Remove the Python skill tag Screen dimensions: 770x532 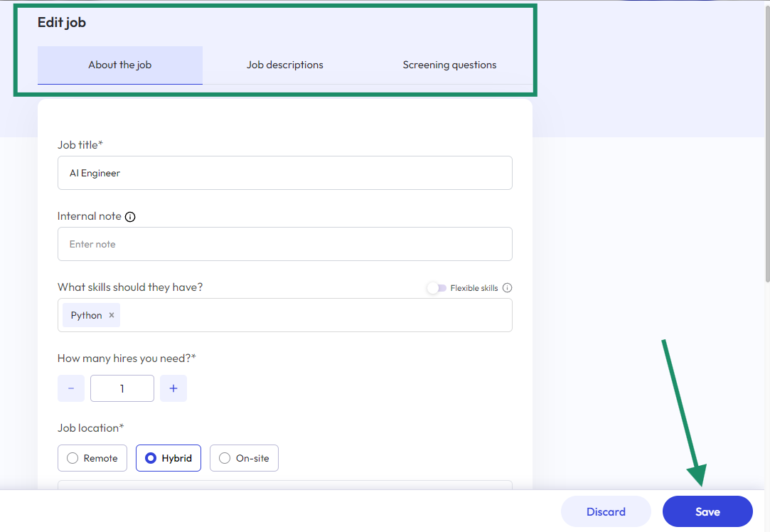click(x=111, y=314)
